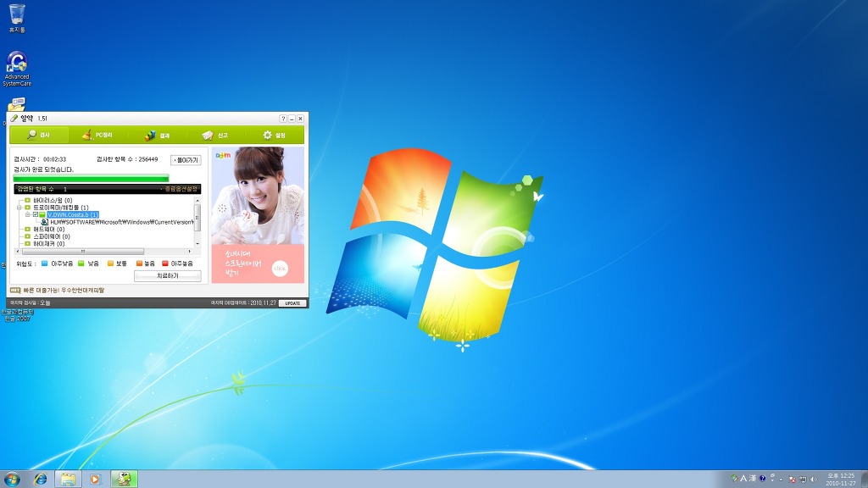Launch Internet Explorer from the taskbar
Image resolution: width=868 pixels, height=488 pixels.
[x=41, y=480]
